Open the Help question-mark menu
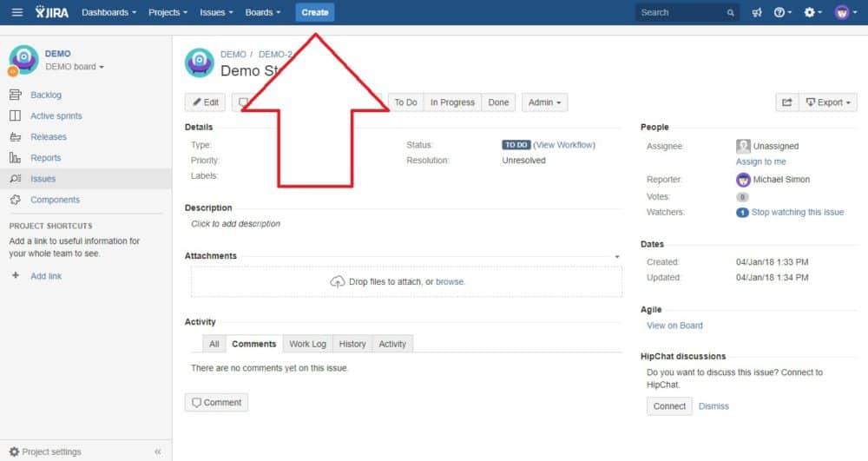The height and width of the screenshot is (461, 868). coord(782,12)
